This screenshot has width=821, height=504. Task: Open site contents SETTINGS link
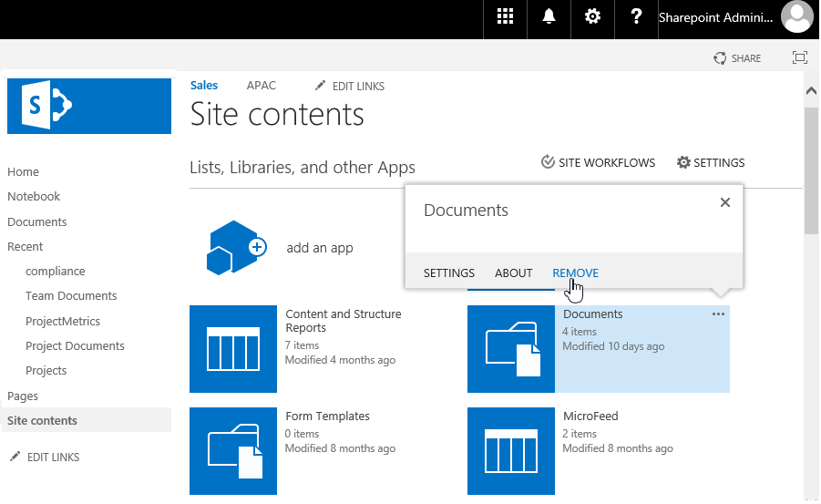pos(711,162)
